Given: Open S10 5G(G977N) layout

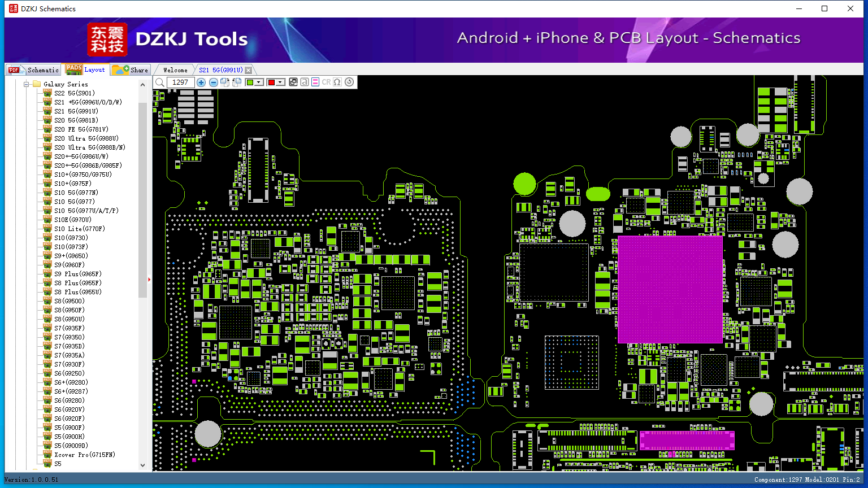Looking at the screenshot, I should coord(76,193).
